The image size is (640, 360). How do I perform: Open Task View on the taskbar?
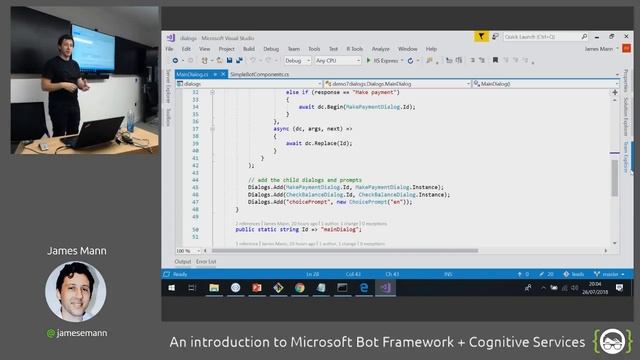coord(192,288)
